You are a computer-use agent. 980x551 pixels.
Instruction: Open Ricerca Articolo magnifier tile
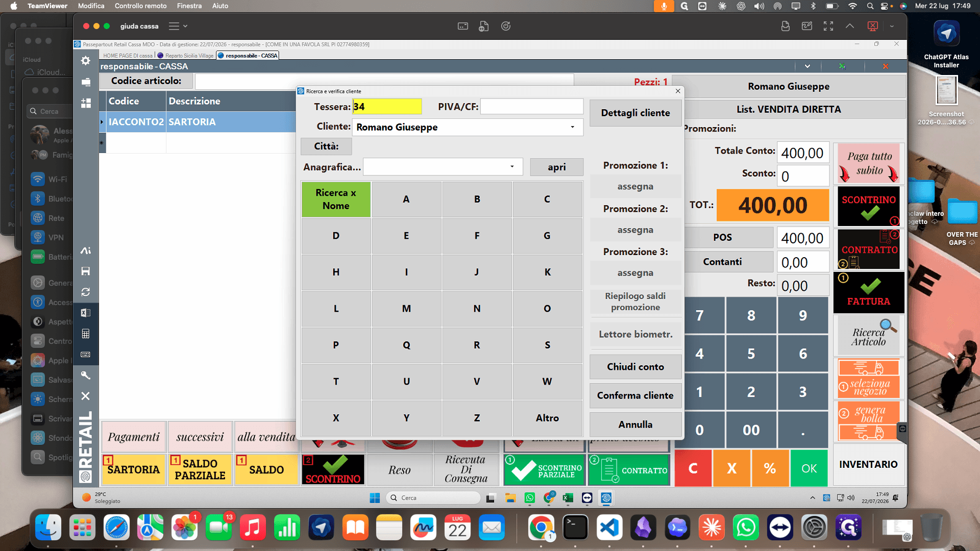pos(869,335)
